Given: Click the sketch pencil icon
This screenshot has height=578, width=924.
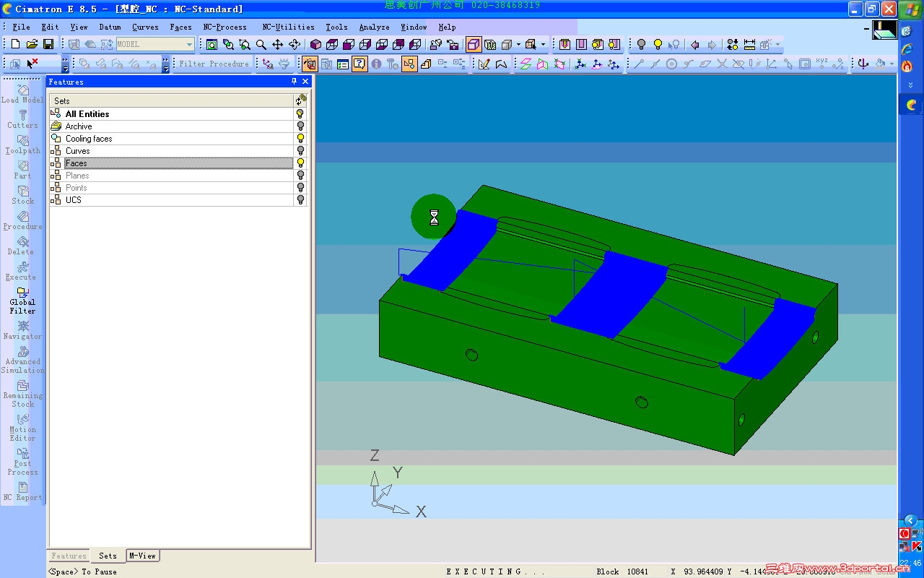Looking at the screenshot, I should [484, 64].
